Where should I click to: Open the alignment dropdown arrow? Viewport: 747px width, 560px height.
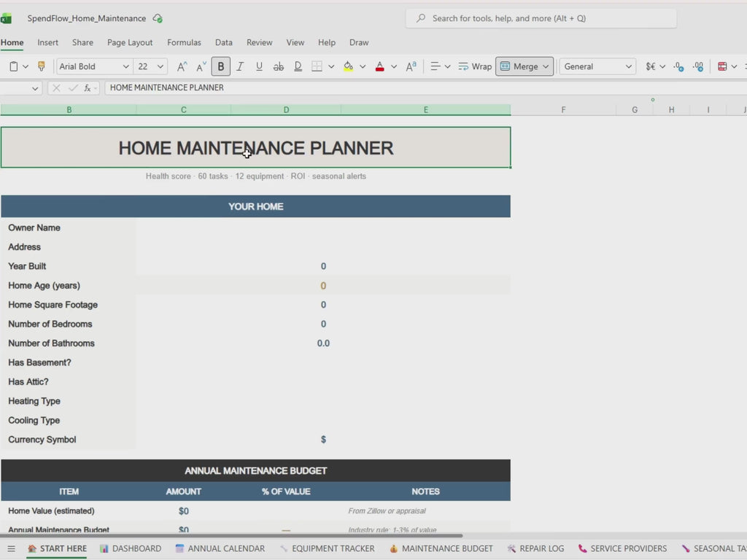click(447, 66)
